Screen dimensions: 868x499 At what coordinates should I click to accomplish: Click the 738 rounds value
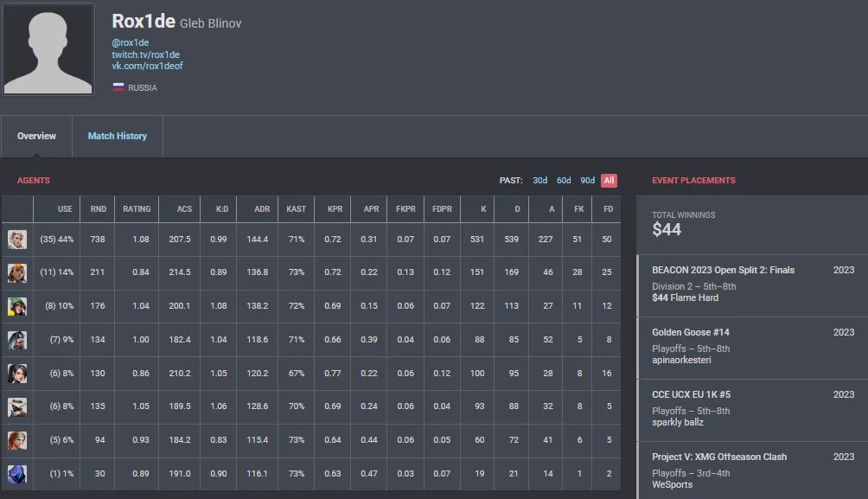[98, 240]
